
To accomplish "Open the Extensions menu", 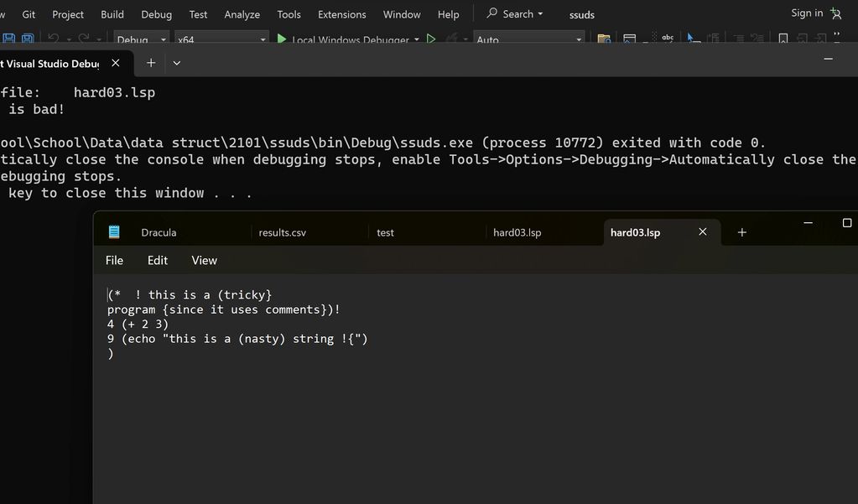I will [341, 14].
